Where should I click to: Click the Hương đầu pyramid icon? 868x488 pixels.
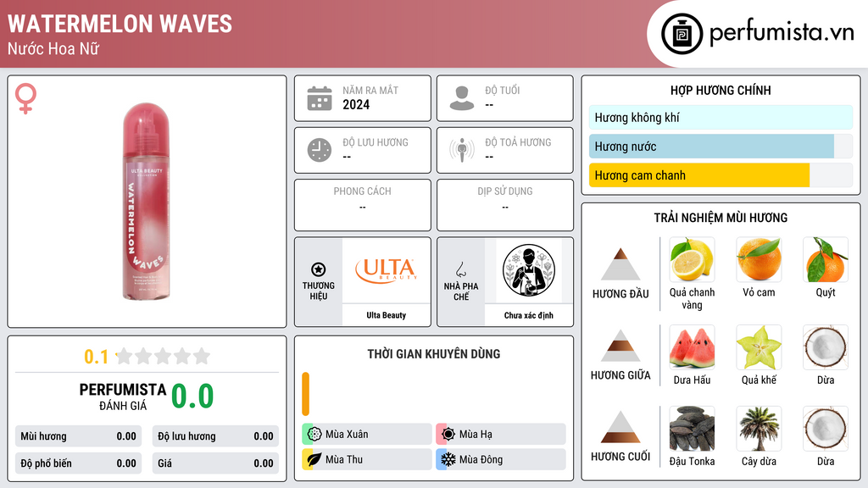pos(620,264)
